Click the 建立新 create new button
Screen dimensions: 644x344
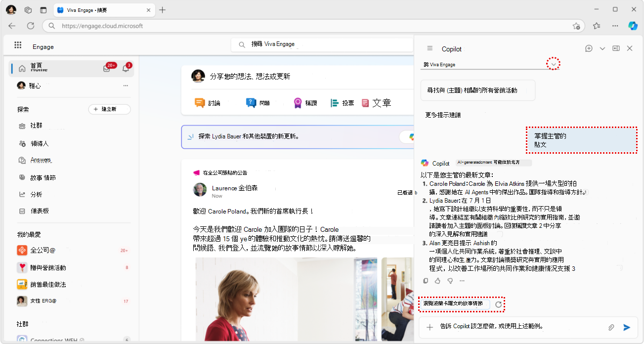[x=109, y=109]
